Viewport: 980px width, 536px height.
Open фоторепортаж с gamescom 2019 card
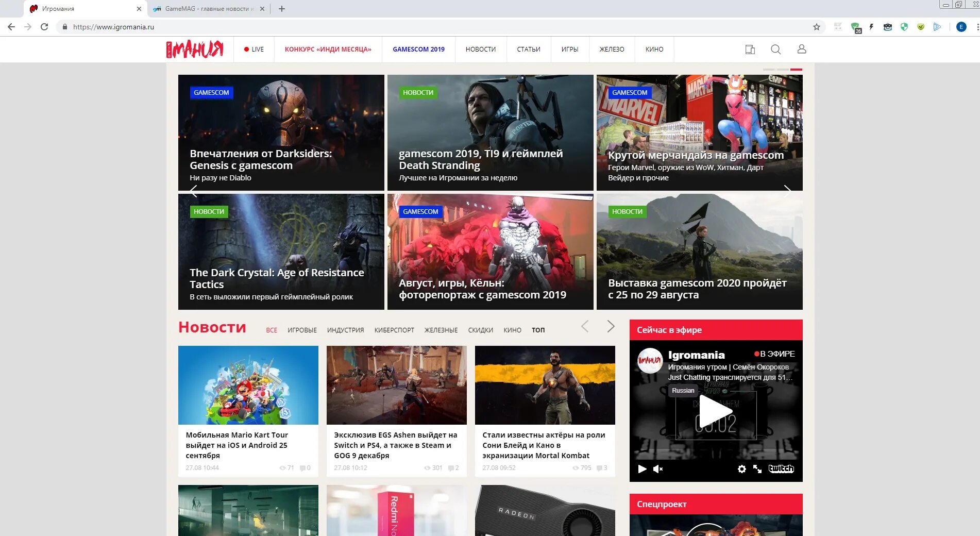coord(491,252)
